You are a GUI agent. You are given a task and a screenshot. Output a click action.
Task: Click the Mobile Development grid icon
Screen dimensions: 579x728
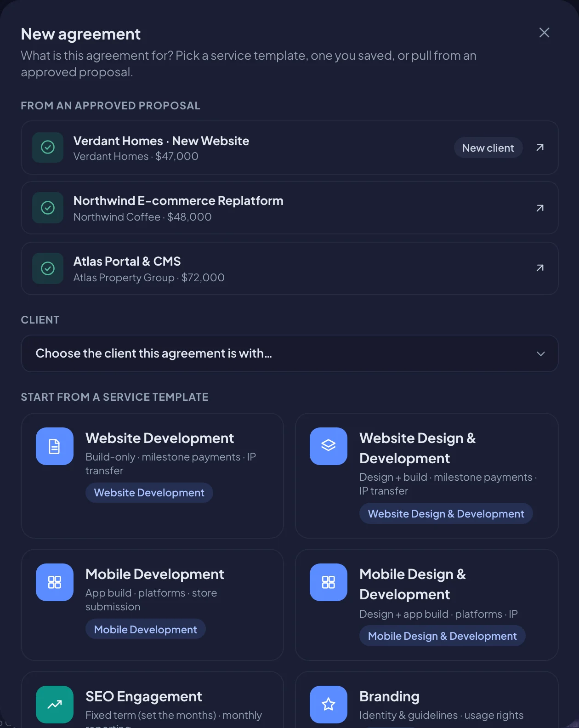55,582
